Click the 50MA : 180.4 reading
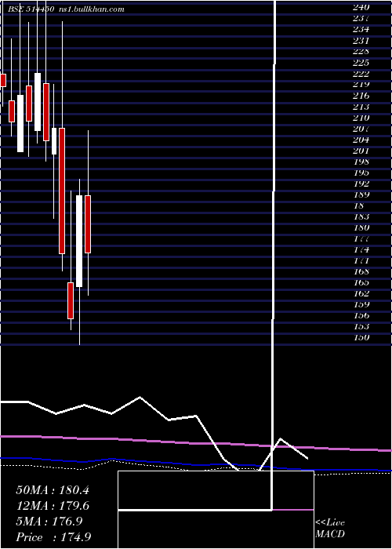Screen dimensions: 392x549 click(53, 490)
